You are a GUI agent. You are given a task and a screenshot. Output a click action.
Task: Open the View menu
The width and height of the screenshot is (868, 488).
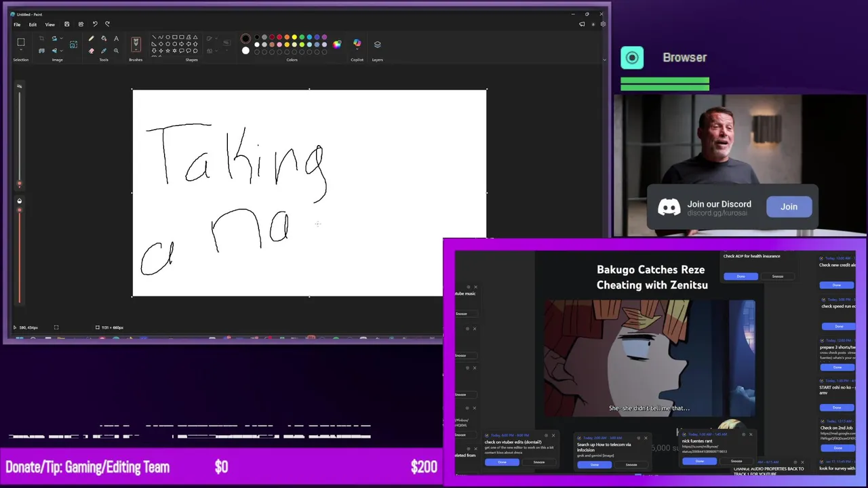(x=50, y=24)
